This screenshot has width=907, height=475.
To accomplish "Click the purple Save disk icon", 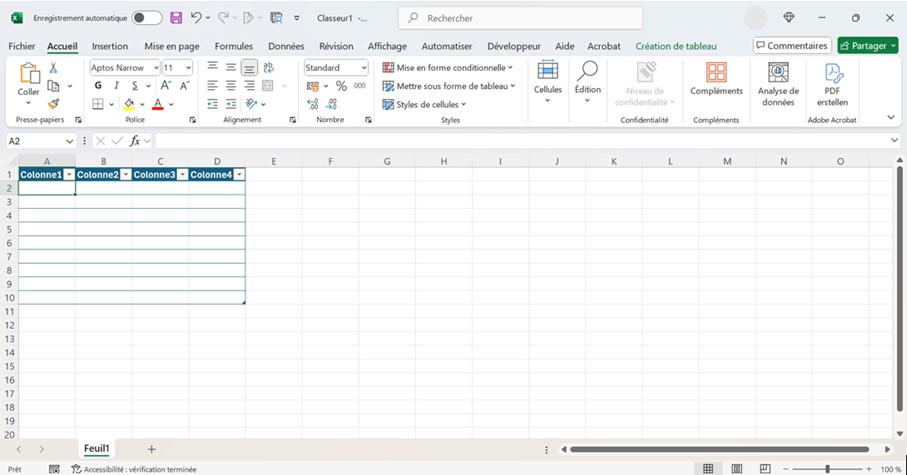I will [x=176, y=18].
